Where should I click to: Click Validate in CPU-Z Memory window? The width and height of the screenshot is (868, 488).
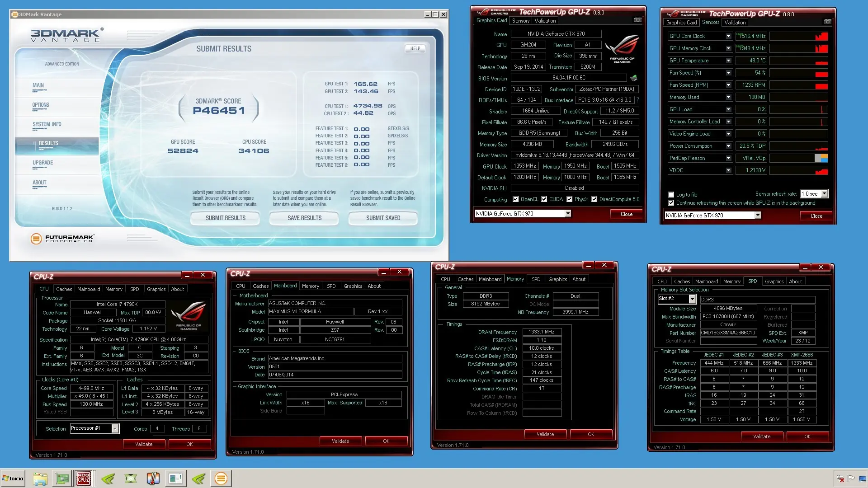tap(545, 434)
